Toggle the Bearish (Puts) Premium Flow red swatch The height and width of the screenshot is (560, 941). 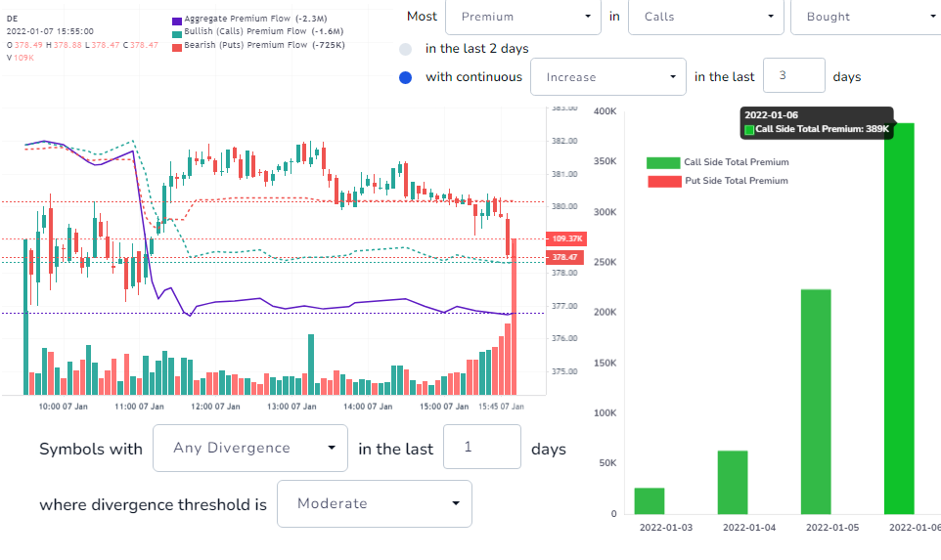(177, 47)
